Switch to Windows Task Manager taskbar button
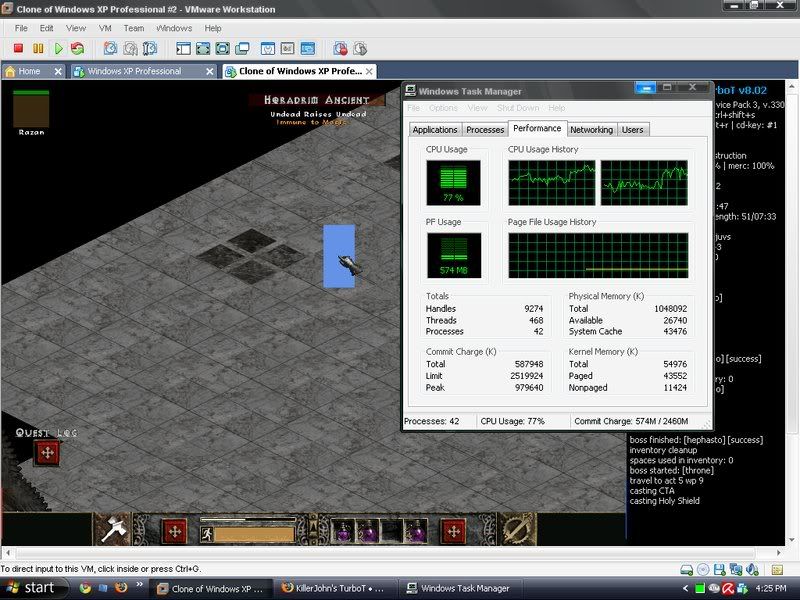 tap(460, 588)
